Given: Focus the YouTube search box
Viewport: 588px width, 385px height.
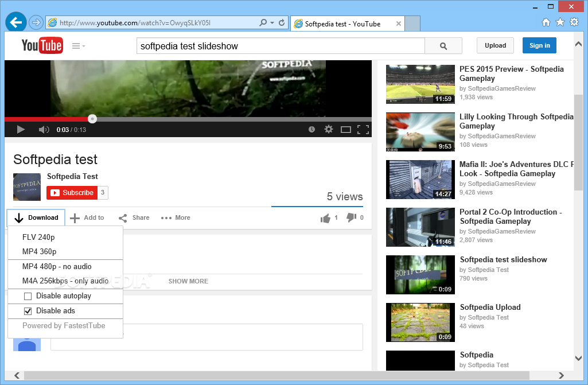Looking at the screenshot, I should [x=281, y=46].
